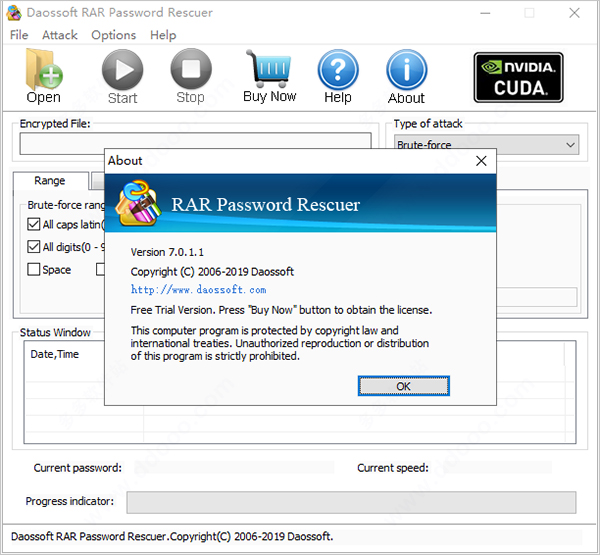The image size is (600, 555).
Task: Click the Progress indicator bar
Action: (351, 502)
